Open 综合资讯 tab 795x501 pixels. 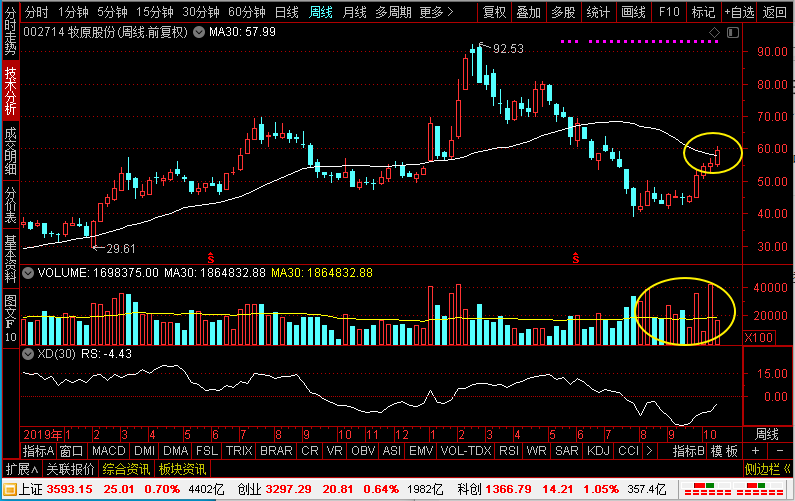pos(126,469)
